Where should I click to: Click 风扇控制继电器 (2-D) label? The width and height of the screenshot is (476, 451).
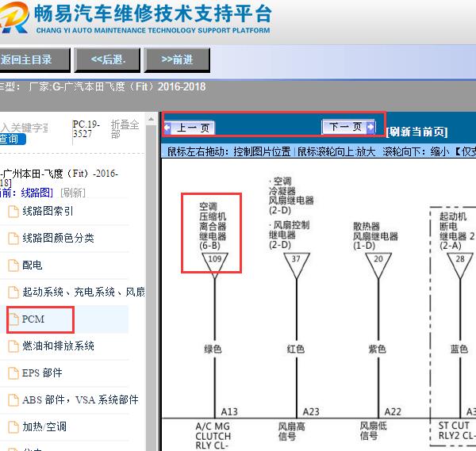click(289, 235)
